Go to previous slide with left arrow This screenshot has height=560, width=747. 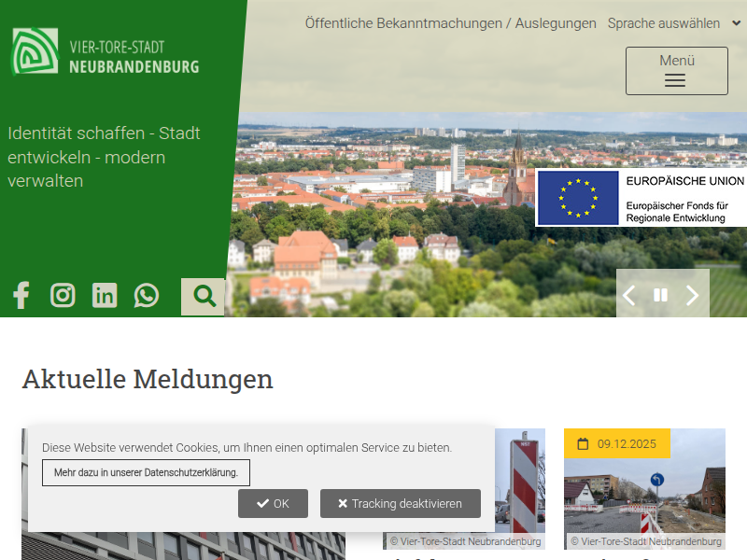point(629,294)
